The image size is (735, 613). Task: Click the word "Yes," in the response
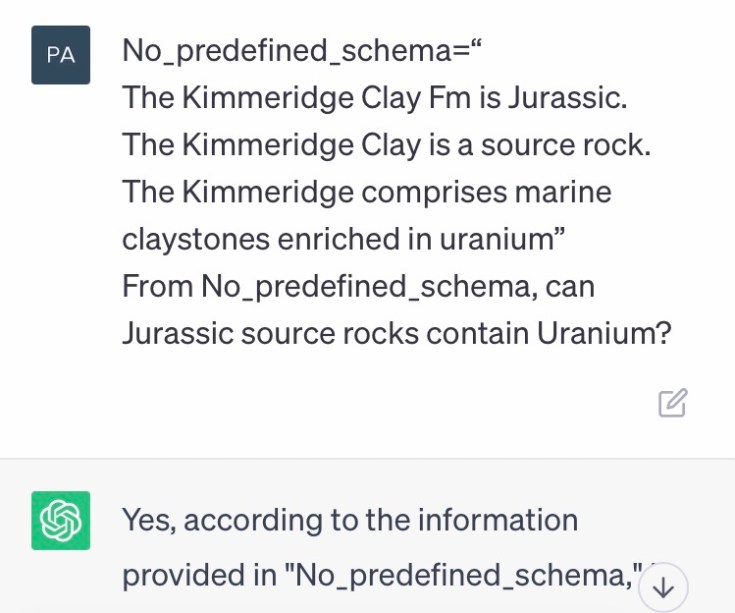151,521
